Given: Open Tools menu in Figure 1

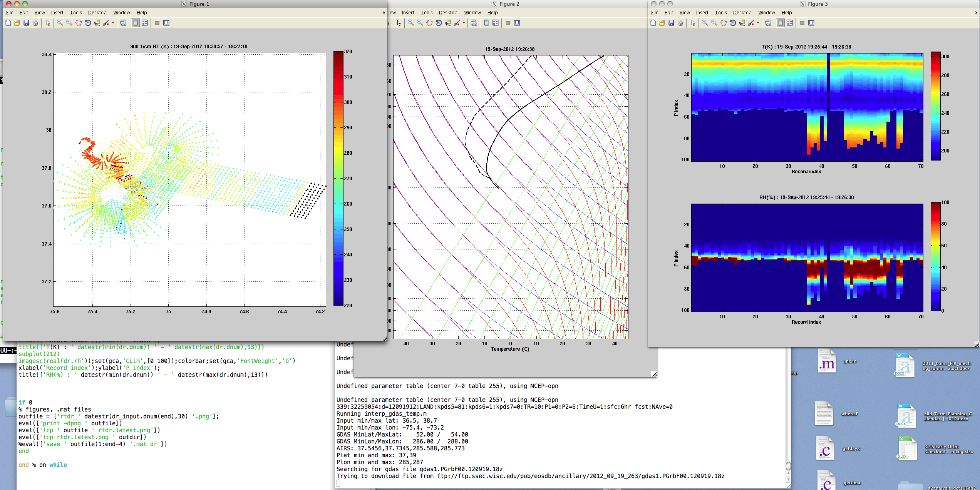Looking at the screenshot, I should 75,13.
